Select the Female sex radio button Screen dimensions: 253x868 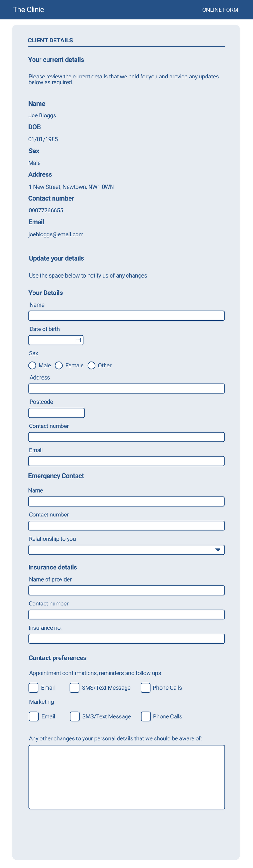(x=59, y=366)
